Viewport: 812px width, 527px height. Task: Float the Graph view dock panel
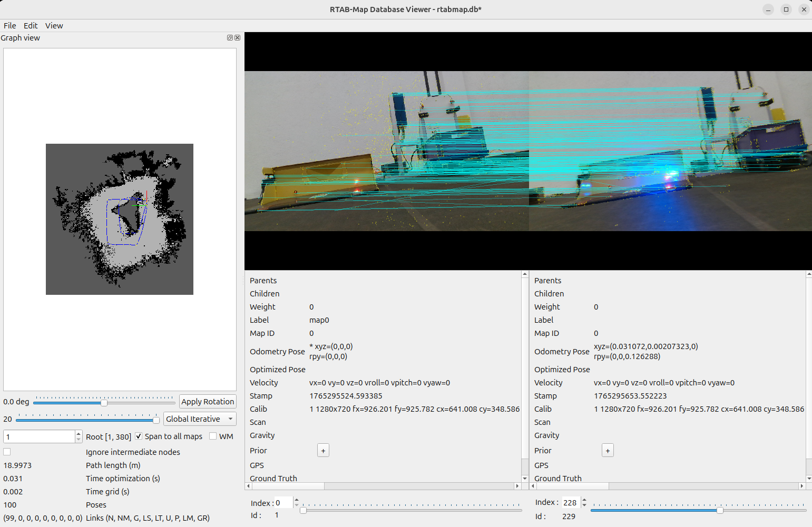(230, 38)
